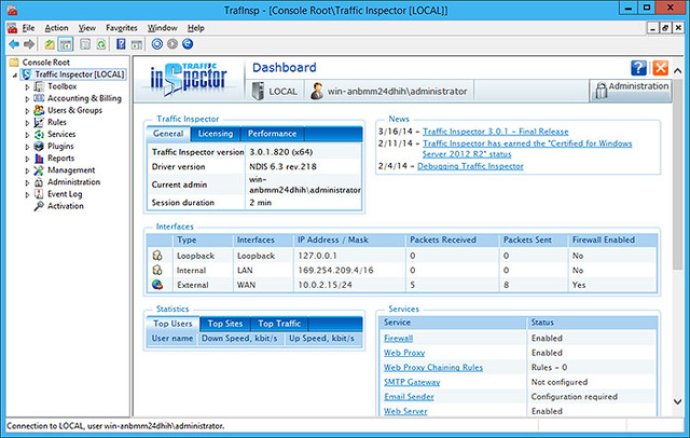Expand the Reports tree node
This screenshot has width=690, height=438.
pos(27,158)
